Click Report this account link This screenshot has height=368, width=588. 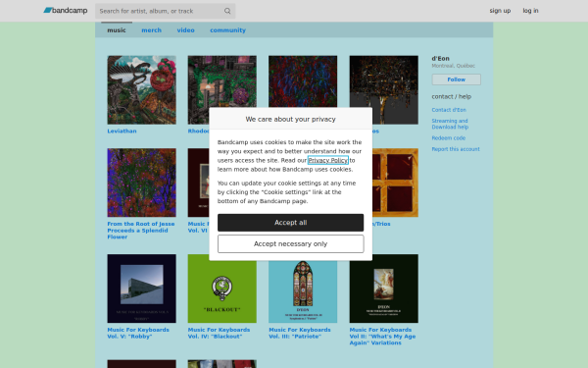(x=456, y=149)
